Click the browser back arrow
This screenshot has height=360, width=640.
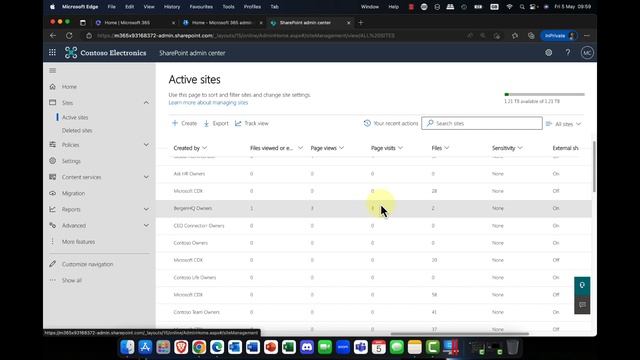click(x=53, y=36)
